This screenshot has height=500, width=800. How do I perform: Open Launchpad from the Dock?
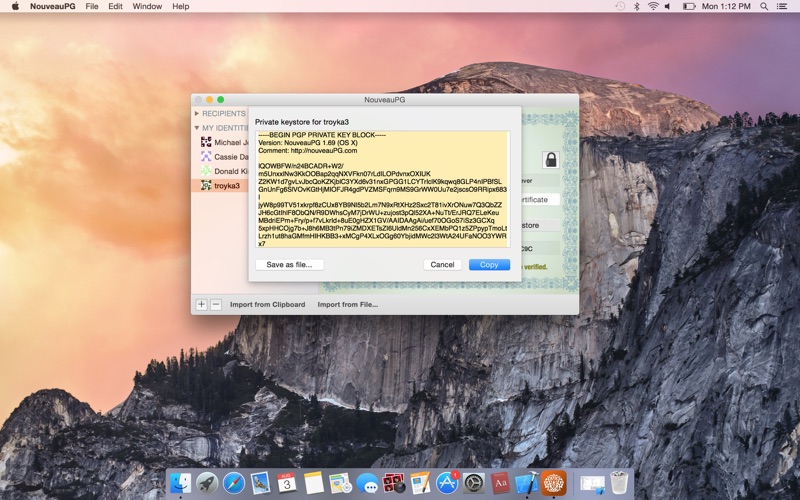[x=207, y=483]
